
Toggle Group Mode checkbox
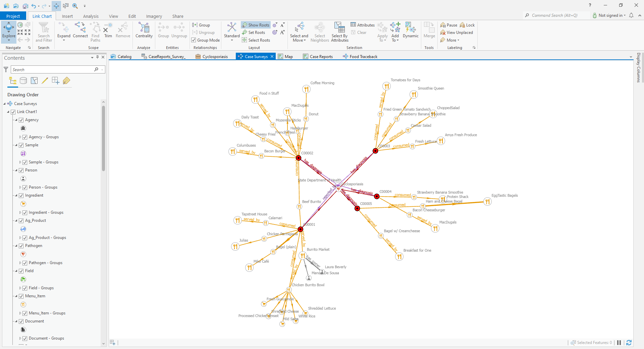[194, 40]
